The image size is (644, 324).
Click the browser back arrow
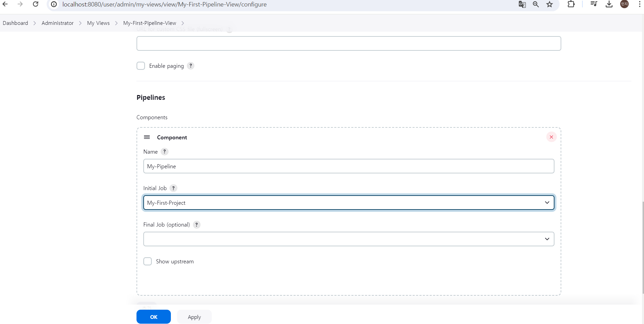5,4
